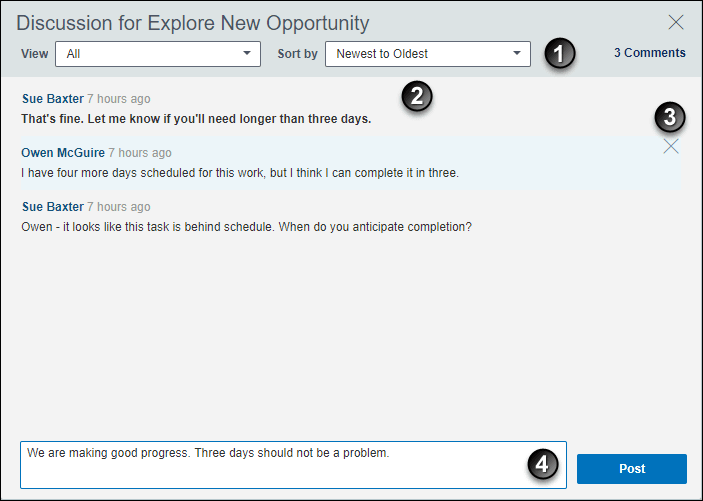Click the Sort by dropdown arrow

[x=516, y=53]
